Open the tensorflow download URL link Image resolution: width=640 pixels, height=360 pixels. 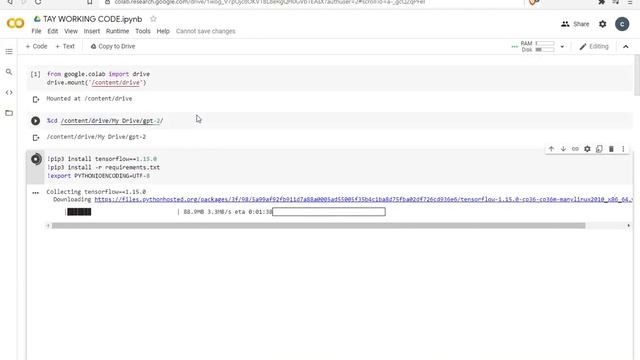(x=364, y=200)
